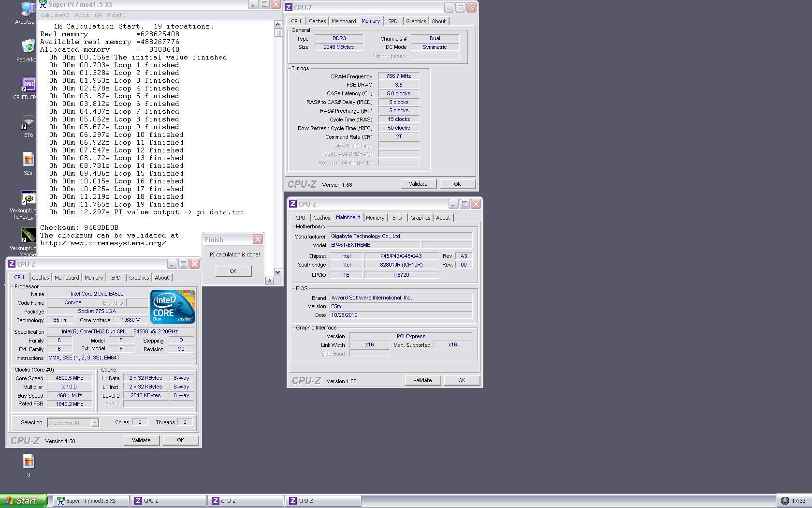This screenshot has height=508, width=812.
Task: Click the CPU tab window's title icon
Action: pyautogui.click(x=12, y=264)
